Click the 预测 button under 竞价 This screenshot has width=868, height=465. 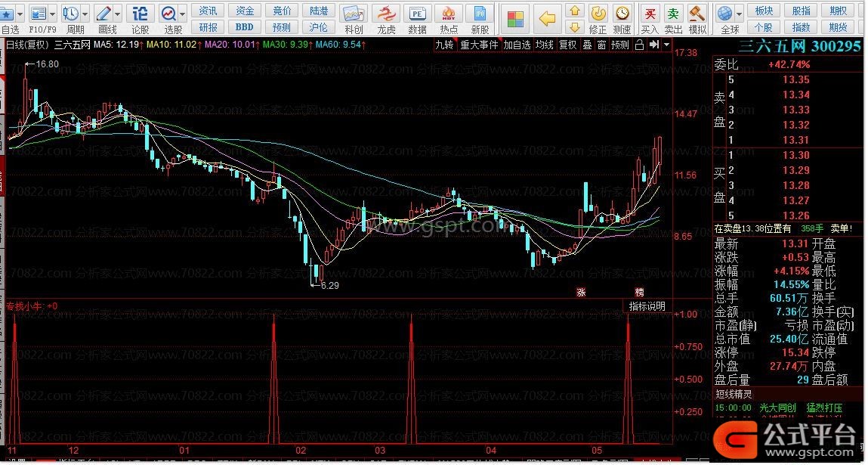pos(282,26)
